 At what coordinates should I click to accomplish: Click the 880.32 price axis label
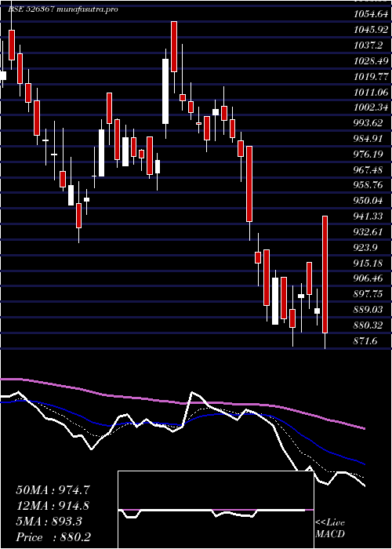coord(368,325)
